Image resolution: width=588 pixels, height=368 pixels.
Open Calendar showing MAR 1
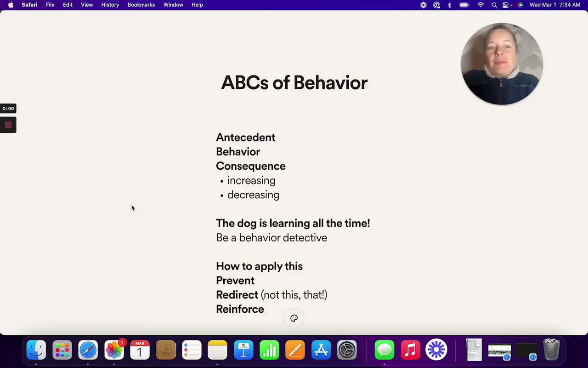(140, 350)
